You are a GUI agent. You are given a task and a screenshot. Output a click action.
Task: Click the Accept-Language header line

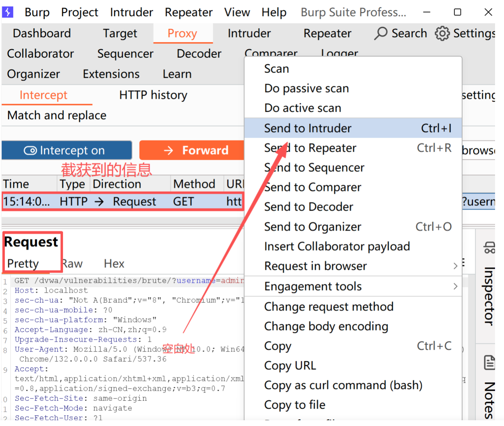click(x=91, y=330)
